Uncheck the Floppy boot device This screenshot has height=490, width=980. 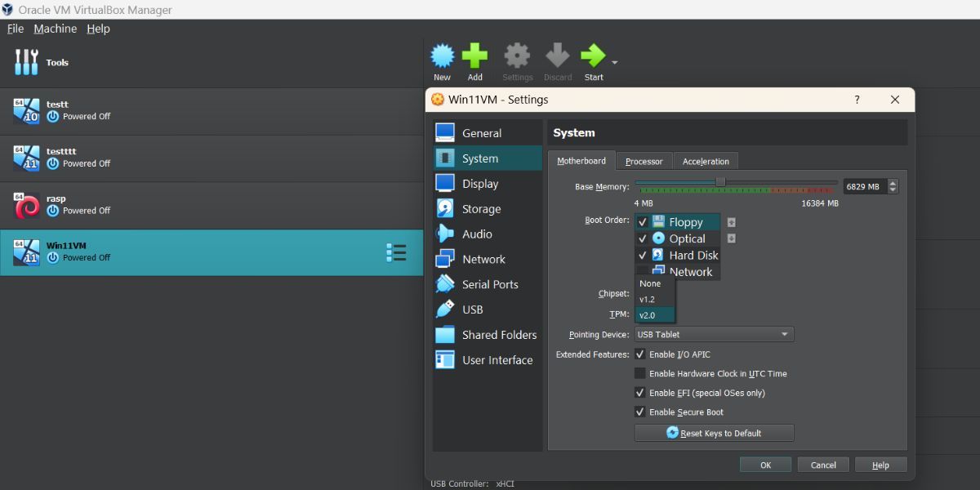642,221
